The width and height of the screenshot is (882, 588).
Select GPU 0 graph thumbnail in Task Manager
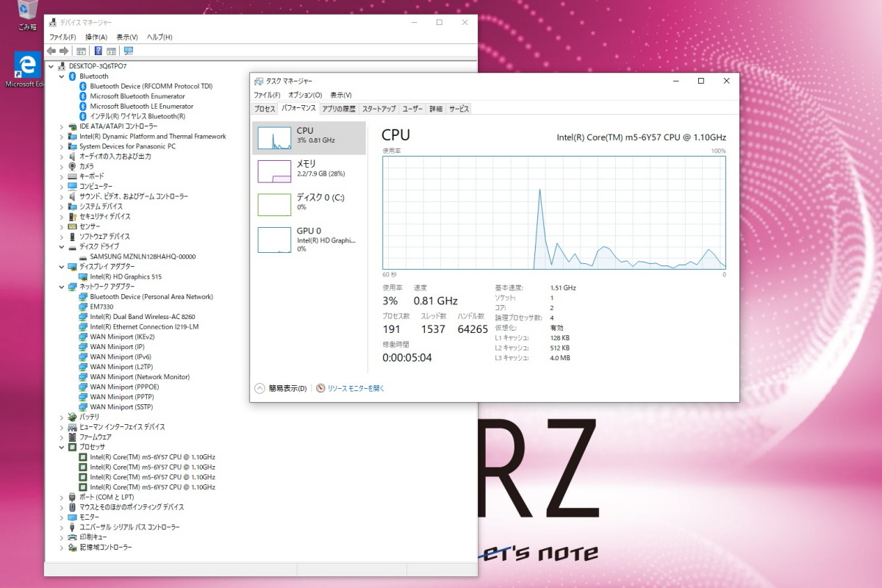click(274, 240)
